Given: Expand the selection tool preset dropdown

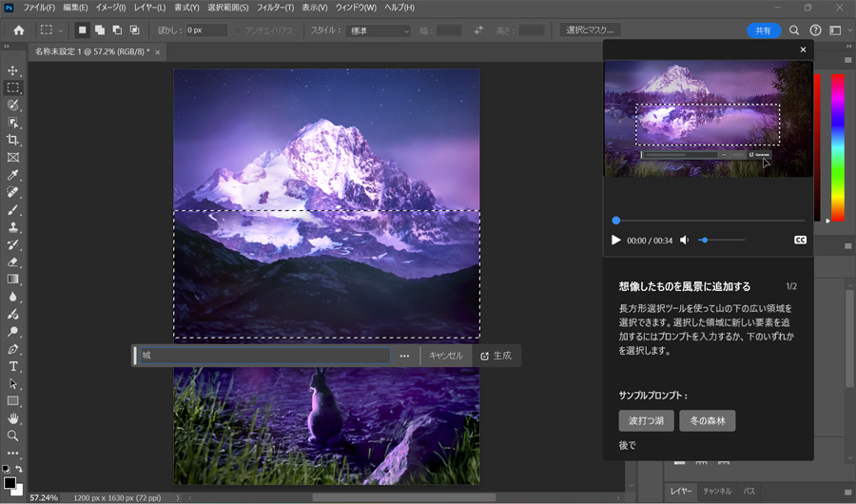Looking at the screenshot, I should [52, 30].
